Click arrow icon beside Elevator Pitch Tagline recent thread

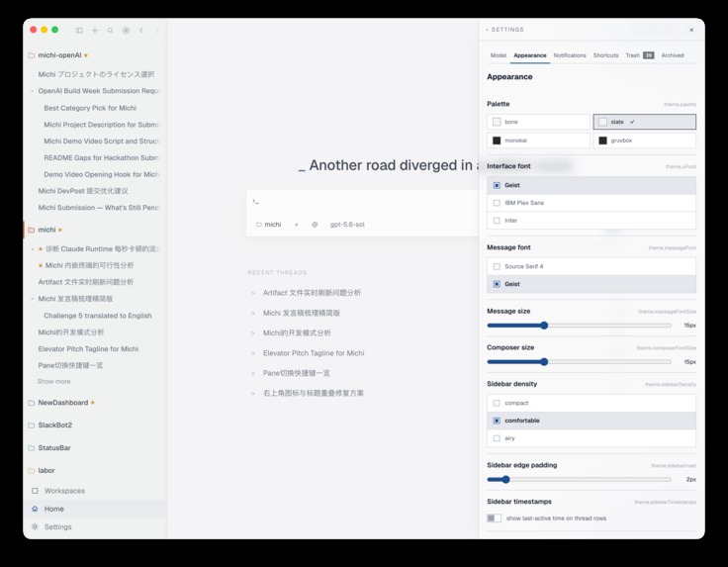click(x=252, y=353)
